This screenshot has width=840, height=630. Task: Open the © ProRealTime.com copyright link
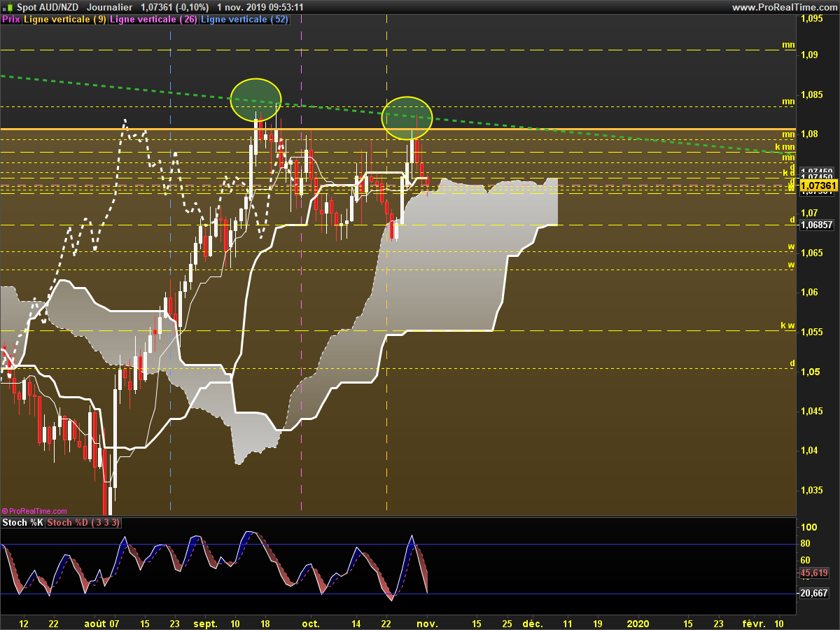34,512
